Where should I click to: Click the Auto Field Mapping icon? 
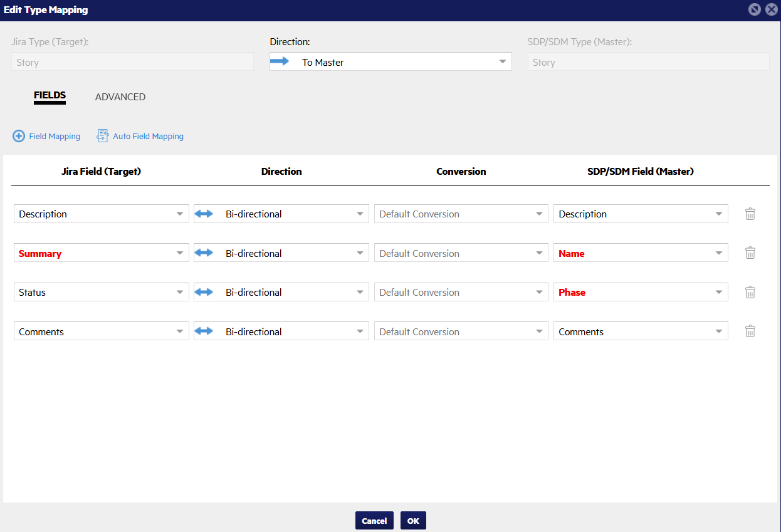click(x=103, y=136)
